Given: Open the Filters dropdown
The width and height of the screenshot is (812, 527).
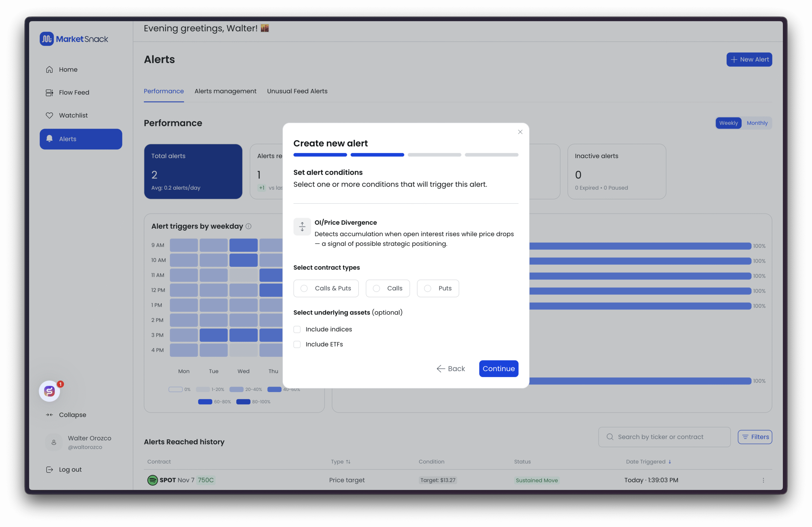Looking at the screenshot, I should tap(755, 437).
